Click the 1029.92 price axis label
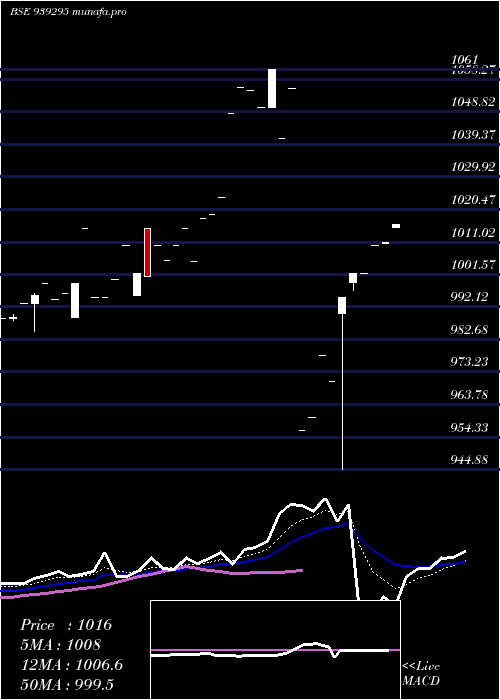Image resolution: width=500 pixels, height=700 pixels. point(473,167)
